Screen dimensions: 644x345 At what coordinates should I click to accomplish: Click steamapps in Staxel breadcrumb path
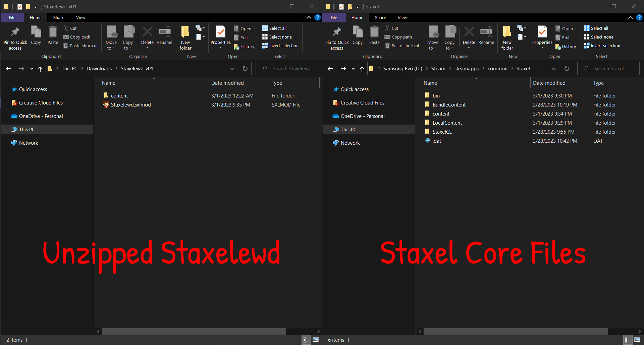click(466, 68)
